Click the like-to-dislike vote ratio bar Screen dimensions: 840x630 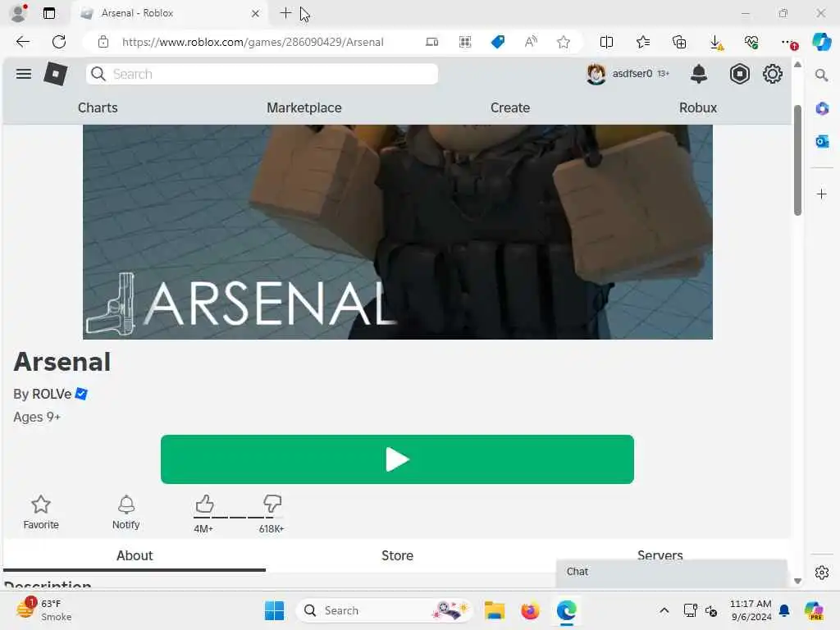click(x=238, y=517)
